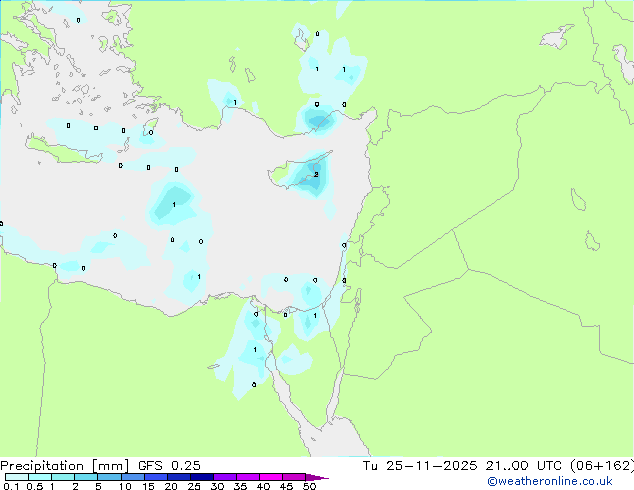This screenshot has width=634, height=490.
Task: Click the '0.1' legend scale label
Action: 11,486
